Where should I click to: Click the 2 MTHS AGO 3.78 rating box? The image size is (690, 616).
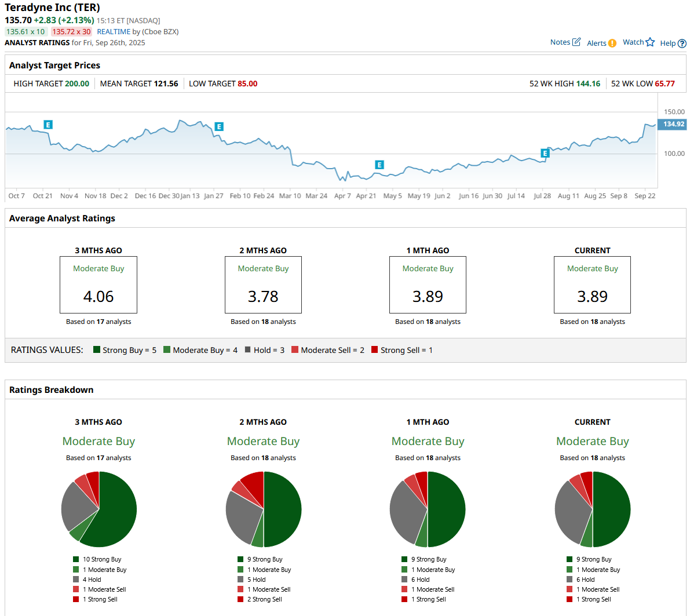coord(263,285)
